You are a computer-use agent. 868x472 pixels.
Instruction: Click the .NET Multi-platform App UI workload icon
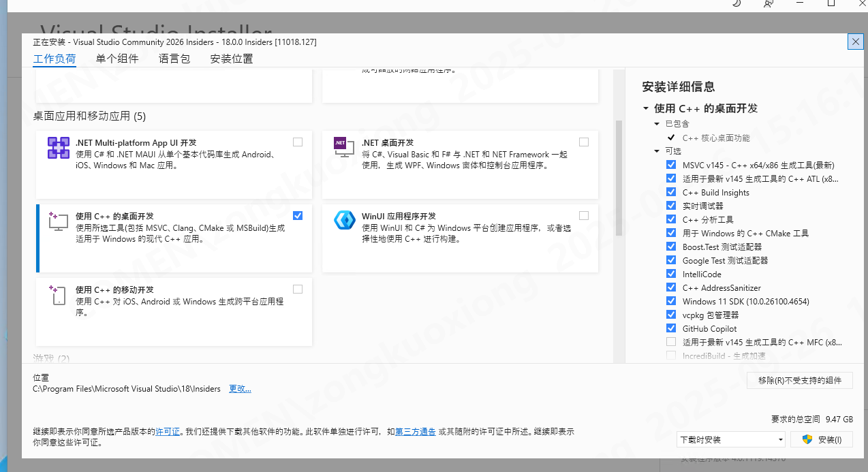[x=59, y=148]
